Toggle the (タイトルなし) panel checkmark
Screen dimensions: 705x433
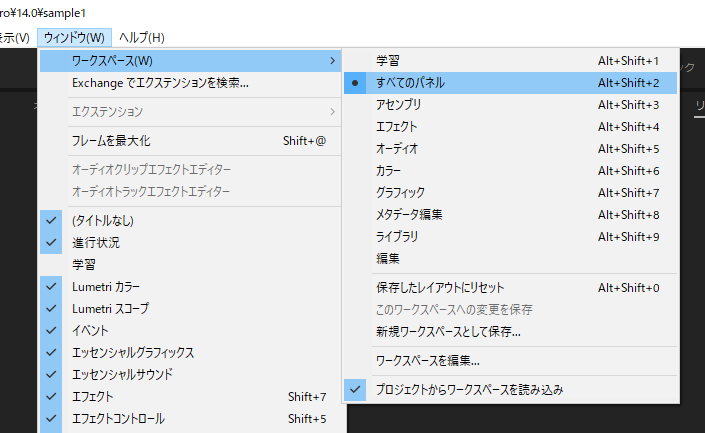191,220
